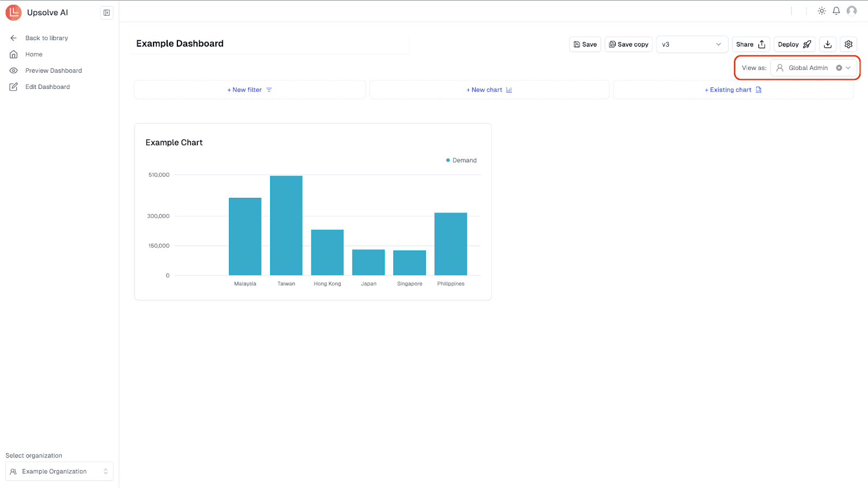Open the Example Organization selector
Image resolution: width=868 pixels, height=488 pixels.
(59, 471)
